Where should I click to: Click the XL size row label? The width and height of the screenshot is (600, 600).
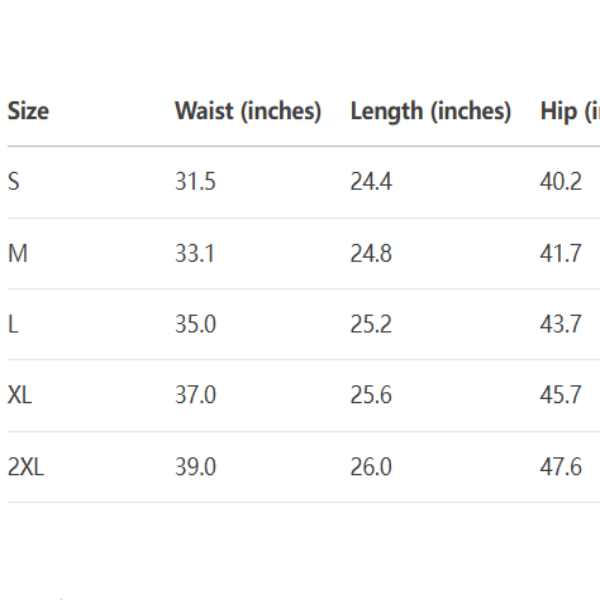[x=20, y=395]
